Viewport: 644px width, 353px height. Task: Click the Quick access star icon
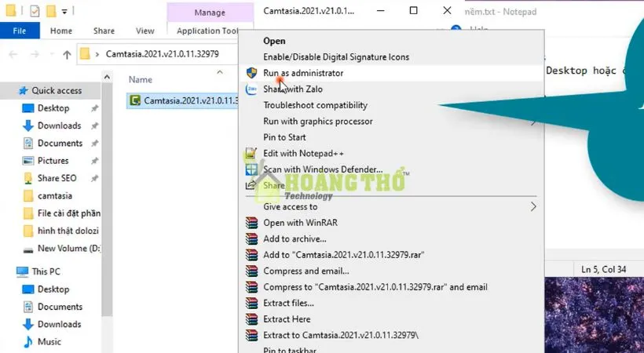[24, 90]
